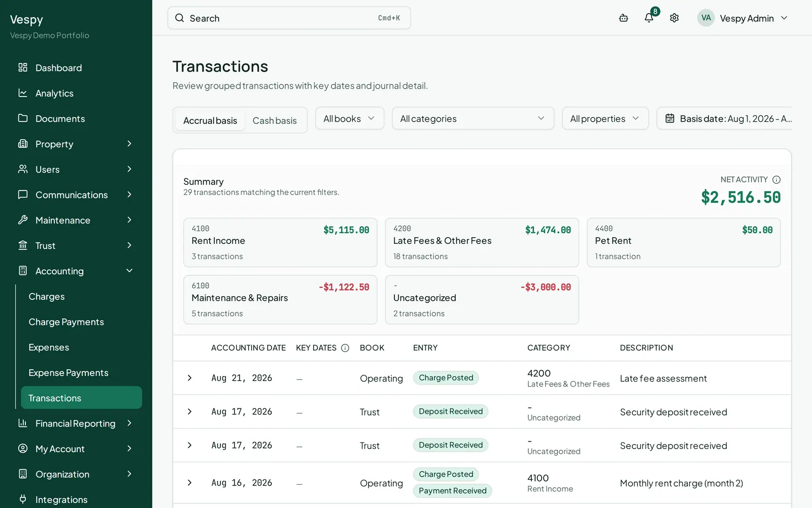Screen dimensions: 812x508
Task: Click the Basis date range filter
Action: [725, 118]
